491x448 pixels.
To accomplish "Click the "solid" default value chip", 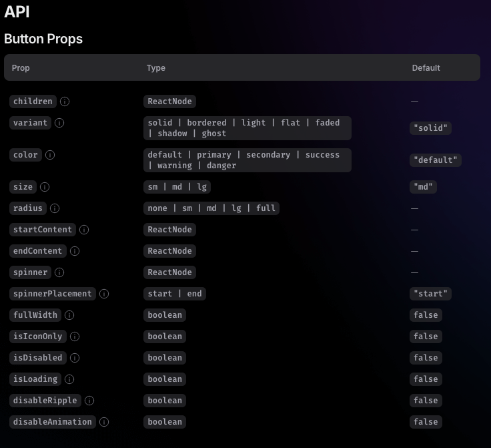I will coord(430,128).
